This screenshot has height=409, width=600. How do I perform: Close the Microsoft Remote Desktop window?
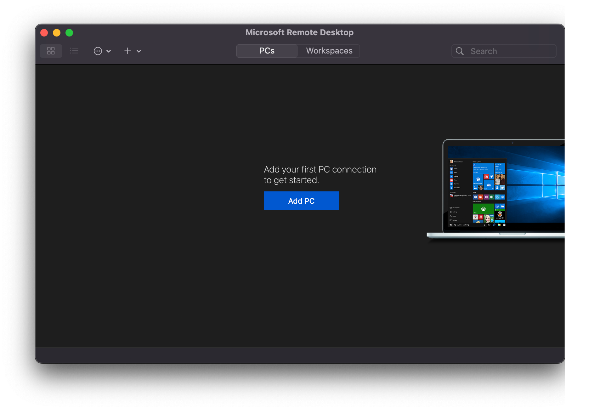44,33
